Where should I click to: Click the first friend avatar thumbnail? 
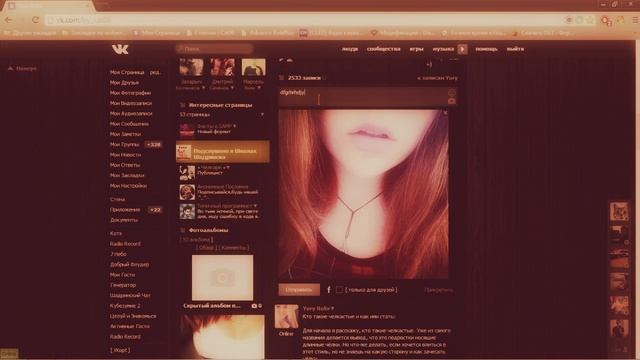(191, 67)
